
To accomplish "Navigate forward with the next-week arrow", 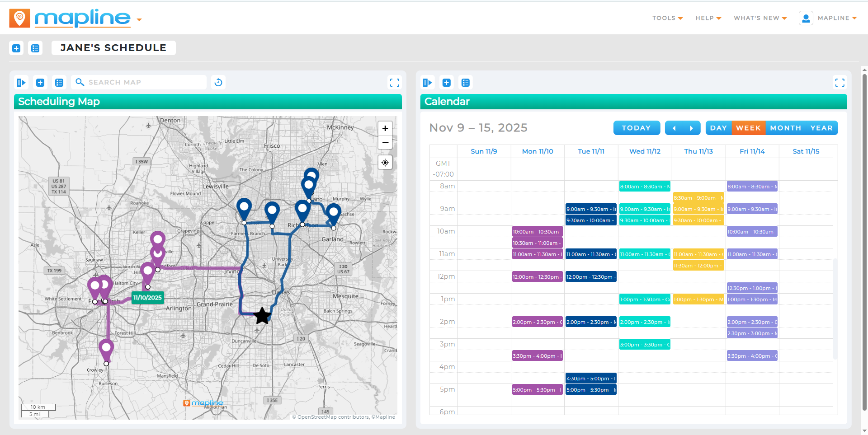I will tap(691, 128).
